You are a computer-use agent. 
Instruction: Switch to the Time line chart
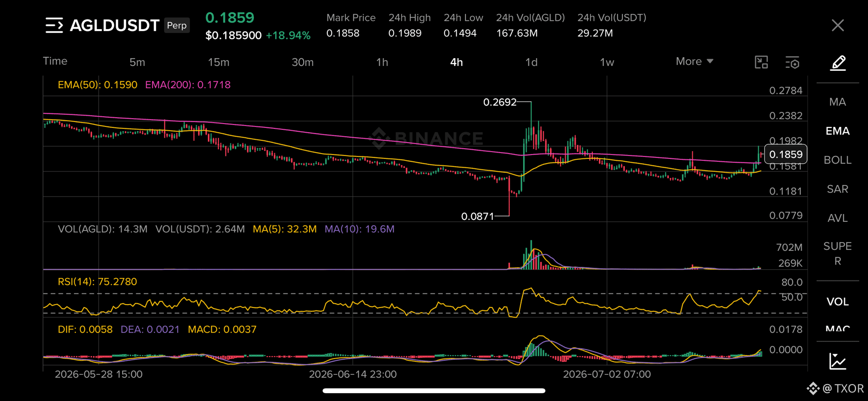tap(55, 61)
